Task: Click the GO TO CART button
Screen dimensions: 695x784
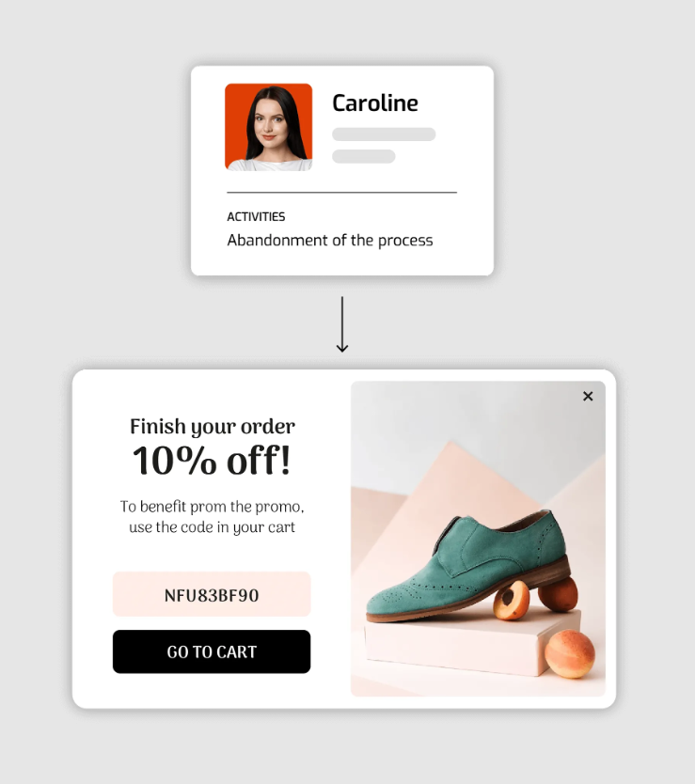Action: pyautogui.click(x=212, y=651)
